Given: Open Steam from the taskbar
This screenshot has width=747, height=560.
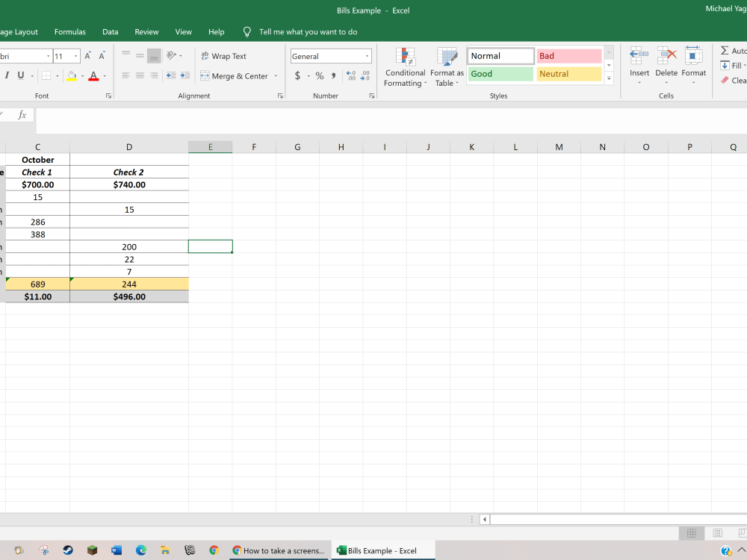Looking at the screenshot, I should (x=68, y=550).
